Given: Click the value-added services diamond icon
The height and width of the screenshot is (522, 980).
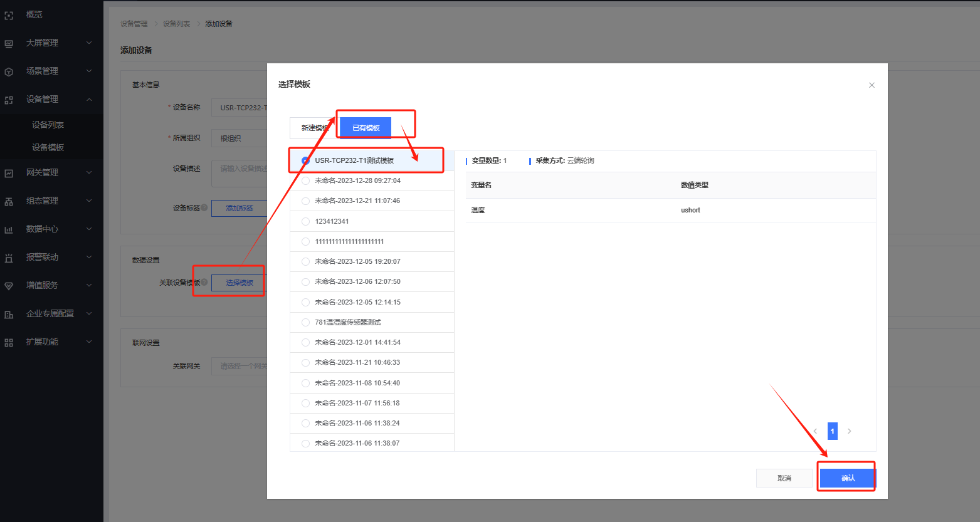Looking at the screenshot, I should [x=9, y=286].
